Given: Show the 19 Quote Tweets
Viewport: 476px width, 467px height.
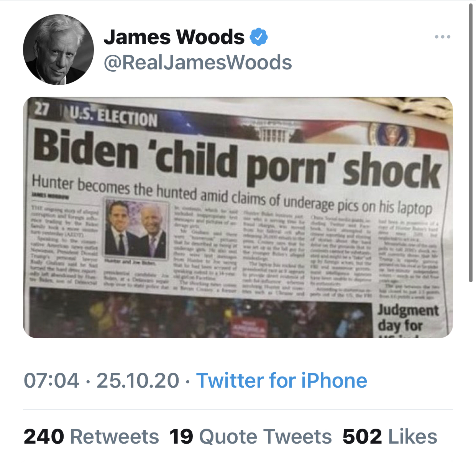Looking at the screenshot, I should coord(251,437).
